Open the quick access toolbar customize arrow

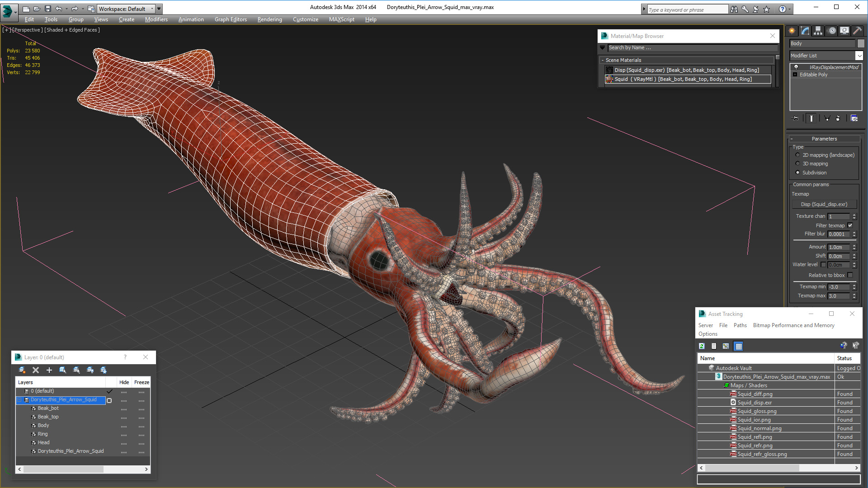[159, 9]
